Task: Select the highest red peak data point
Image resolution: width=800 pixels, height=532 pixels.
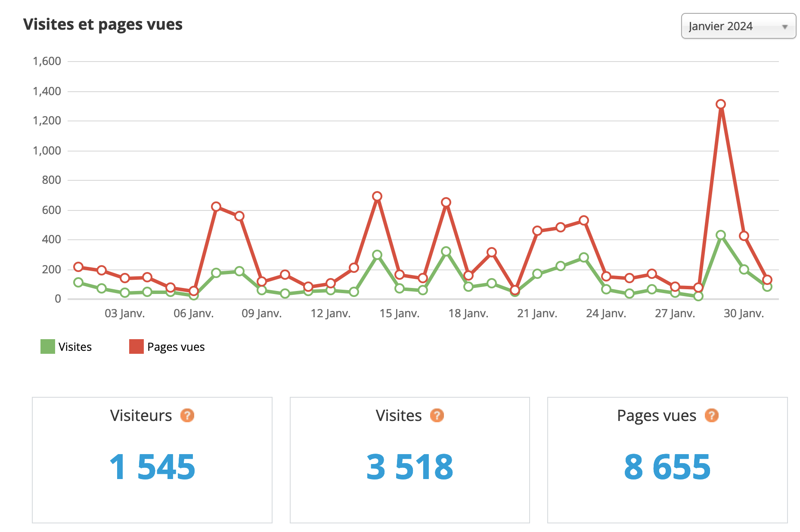Action: (721, 104)
